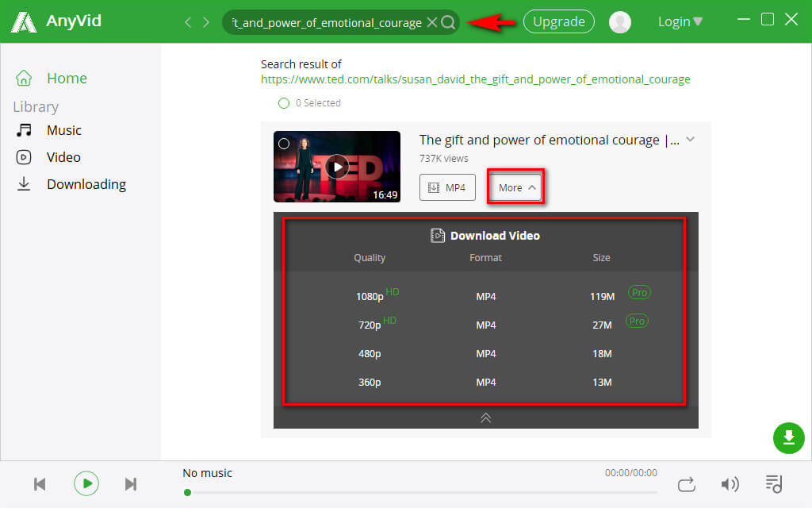Go forward with the right arrow
This screenshot has height=508, width=812.
206,22
